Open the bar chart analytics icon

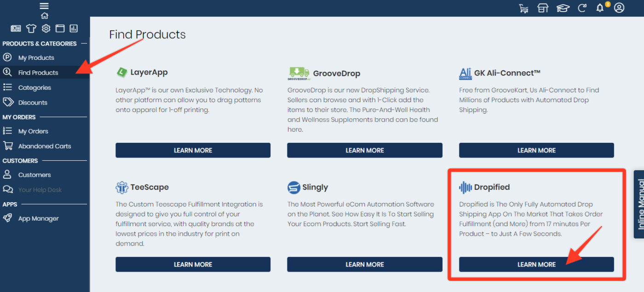(x=74, y=29)
